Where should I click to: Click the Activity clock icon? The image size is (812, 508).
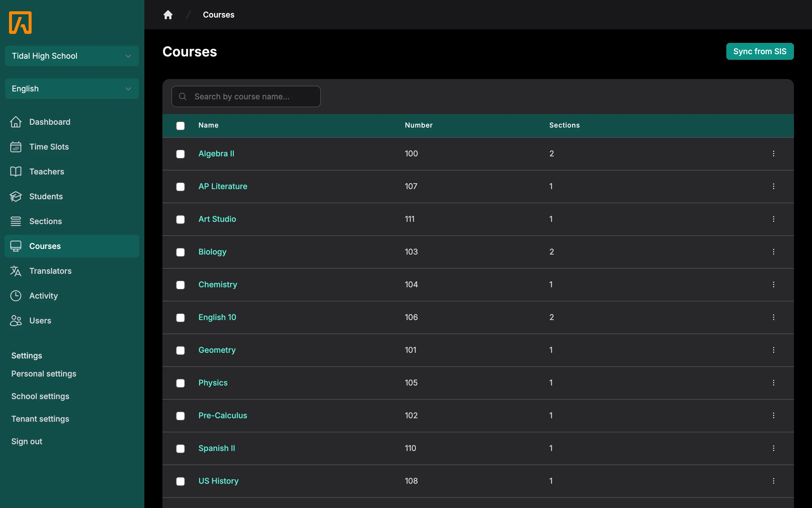(x=16, y=296)
